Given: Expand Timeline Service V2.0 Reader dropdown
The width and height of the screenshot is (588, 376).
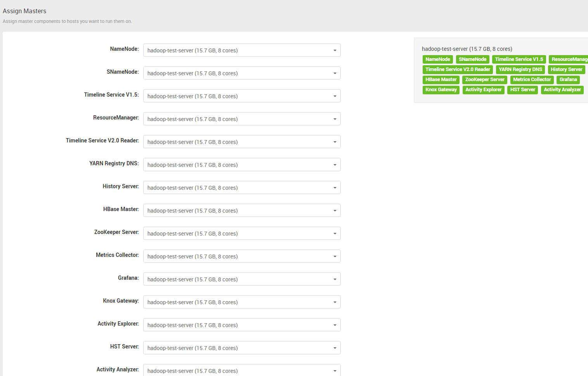Looking at the screenshot, I should click(x=241, y=142).
